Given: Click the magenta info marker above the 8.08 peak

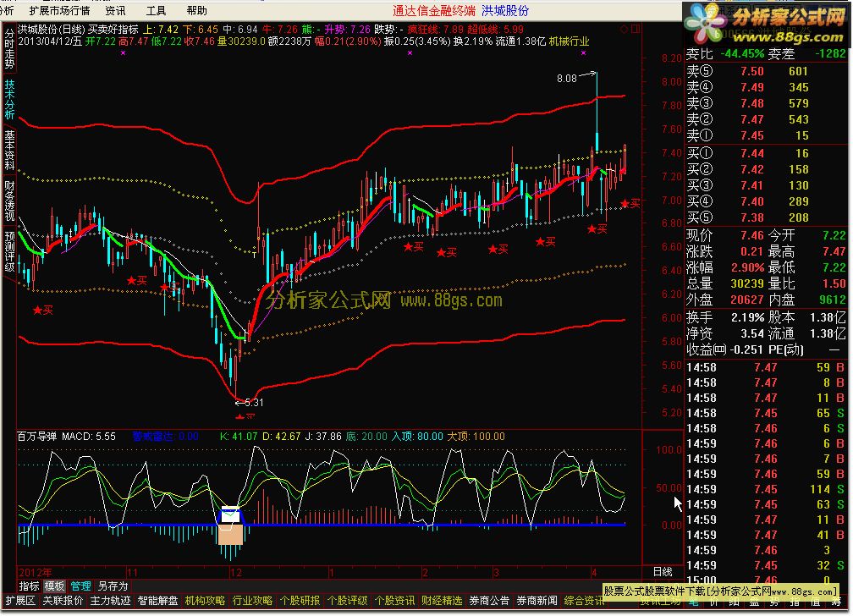Looking at the screenshot, I should tap(583, 53).
